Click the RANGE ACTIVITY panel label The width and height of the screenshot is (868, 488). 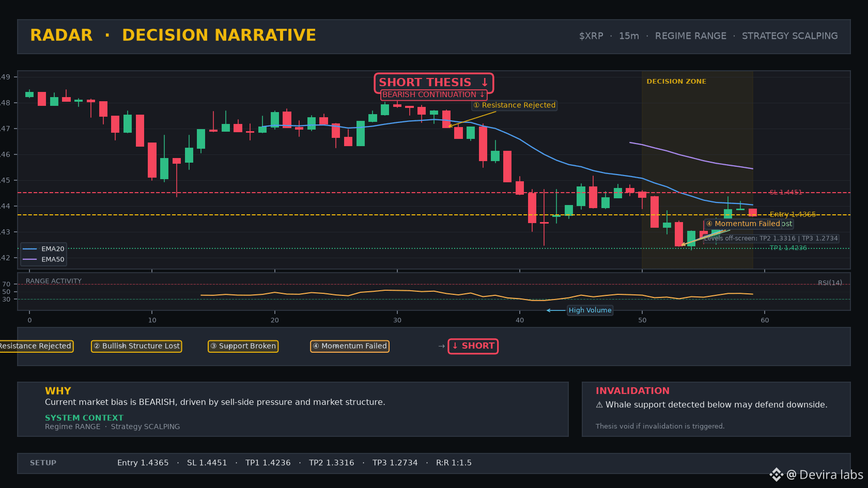point(54,281)
